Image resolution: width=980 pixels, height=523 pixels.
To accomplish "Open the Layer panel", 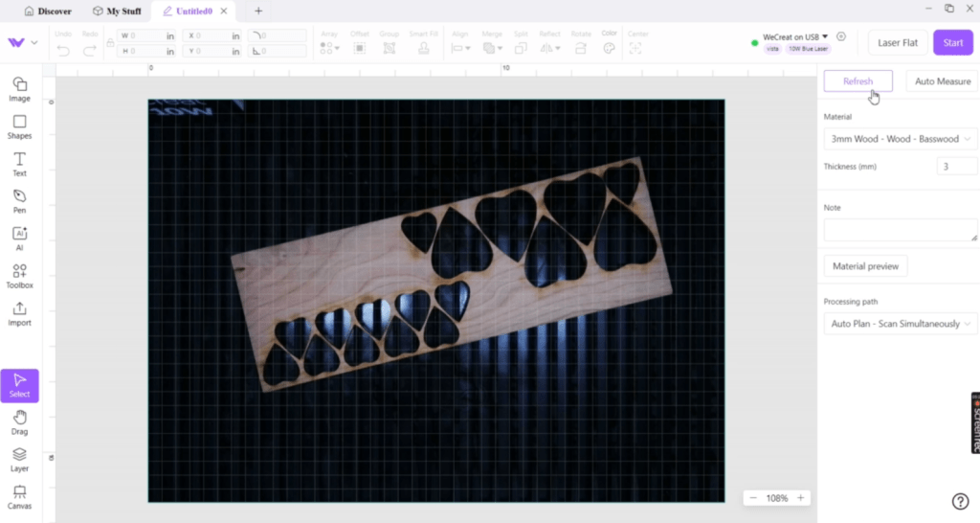I will pos(19,460).
